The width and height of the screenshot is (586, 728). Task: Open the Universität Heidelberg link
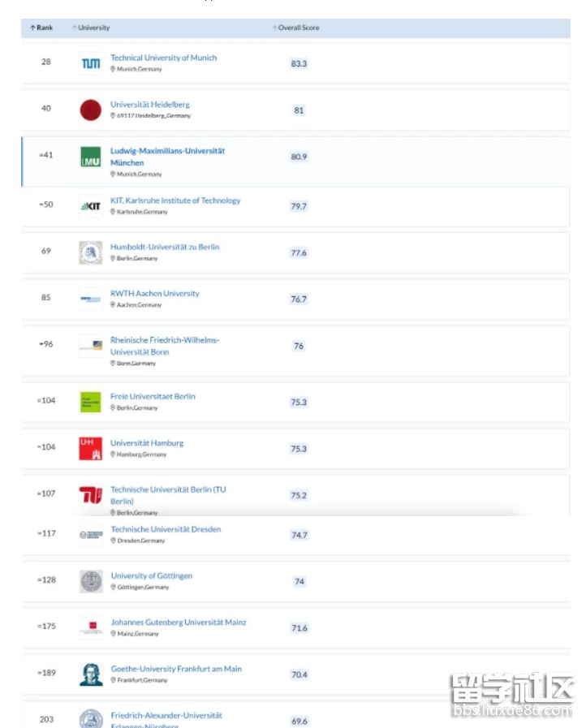pyautogui.click(x=150, y=105)
